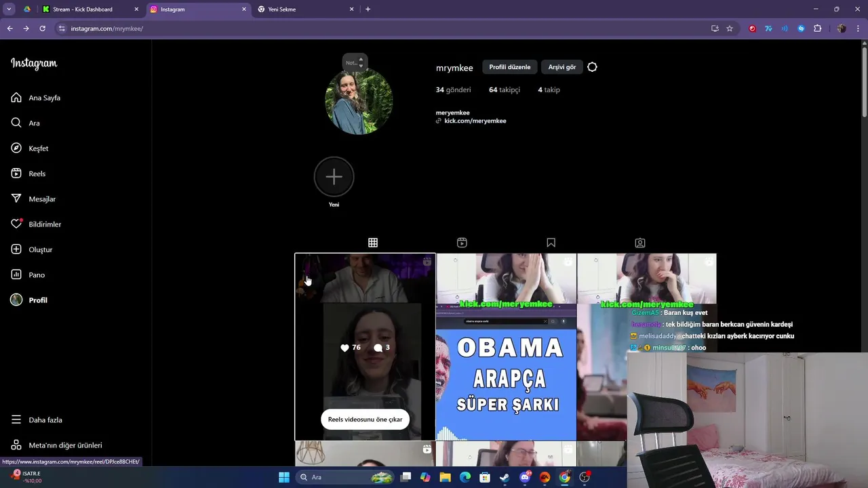Viewport: 868px width, 488px height.
Task: Switch to tagged photos tab
Action: (x=640, y=243)
